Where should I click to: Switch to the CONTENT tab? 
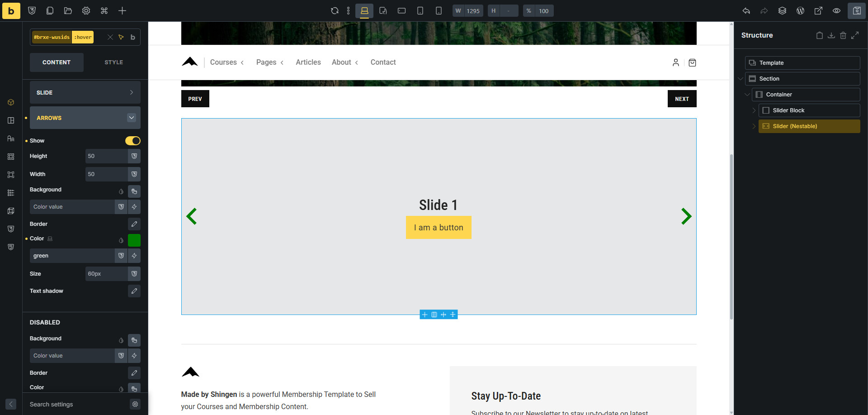pyautogui.click(x=57, y=62)
